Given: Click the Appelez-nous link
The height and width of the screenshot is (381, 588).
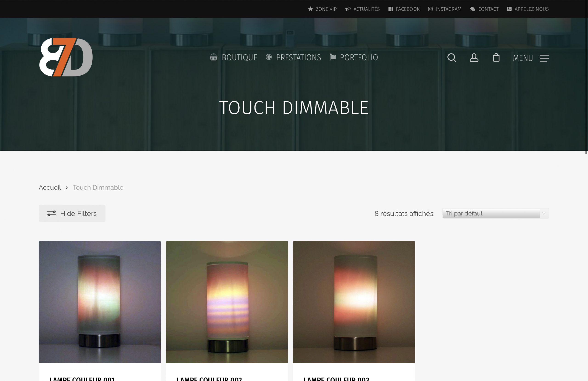Looking at the screenshot, I should [531, 9].
